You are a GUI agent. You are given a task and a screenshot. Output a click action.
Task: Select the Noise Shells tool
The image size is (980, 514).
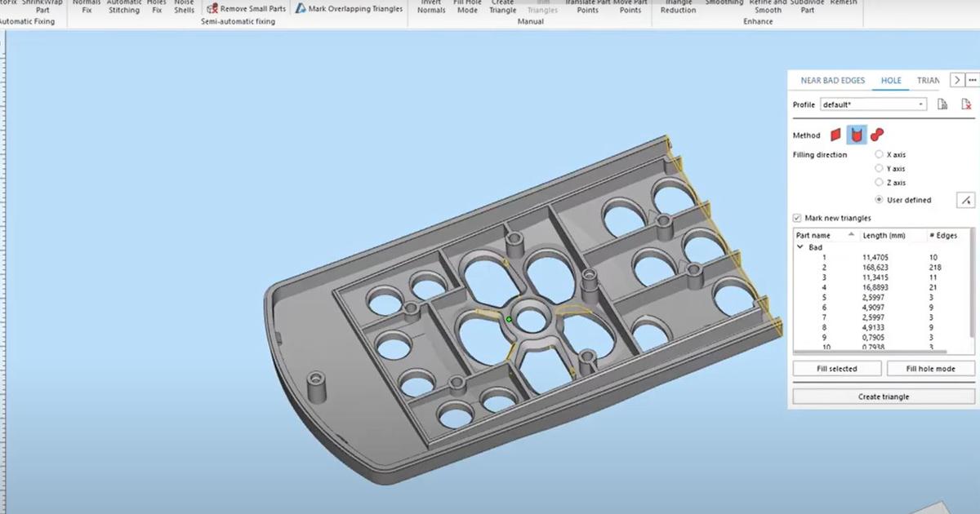[x=184, y=7]
